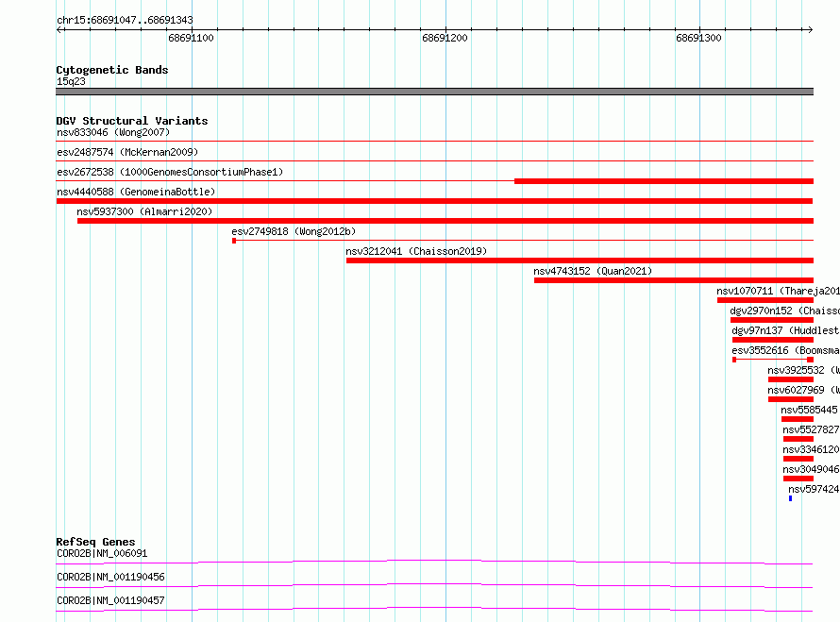Open CORO2B|NM_001190456 gene label
This screenshot has height=622, width=840.
(x=110, y=577)
